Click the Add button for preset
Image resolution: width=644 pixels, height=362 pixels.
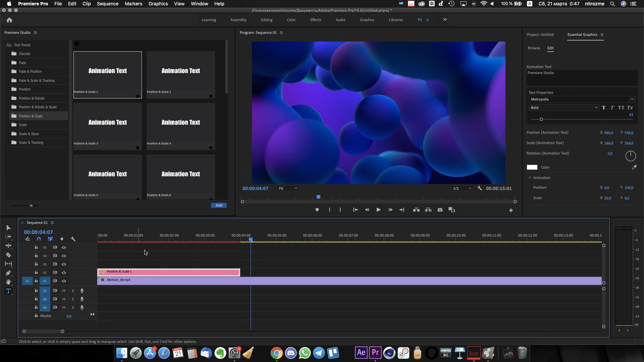pos(219,205)
